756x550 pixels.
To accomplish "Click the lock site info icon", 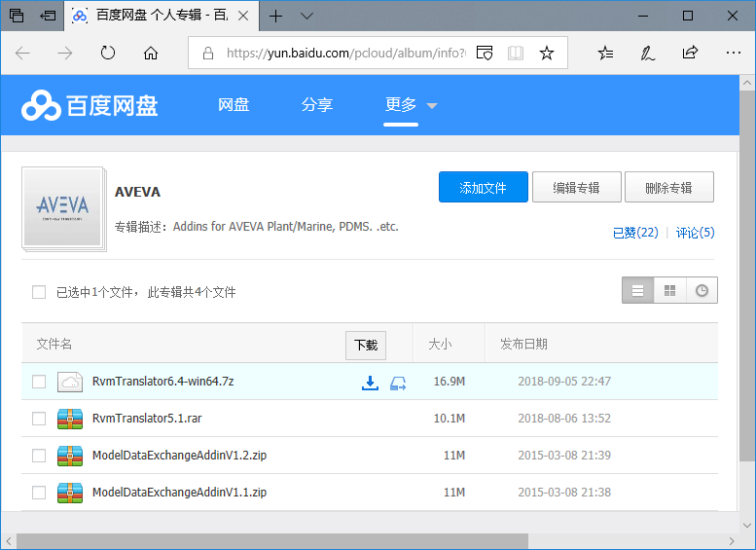I will point(208,54).
